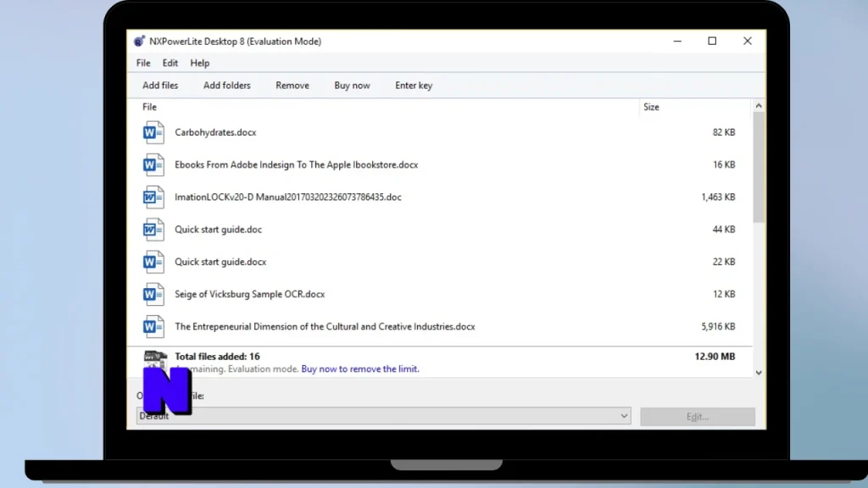Click Add files in the toolbar
This screenshot has height=488, width=868.
coord(160,86)
